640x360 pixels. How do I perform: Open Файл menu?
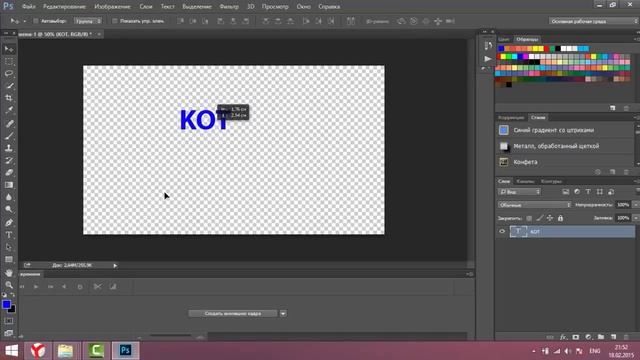pyautogui.click(x=28, y=7)
